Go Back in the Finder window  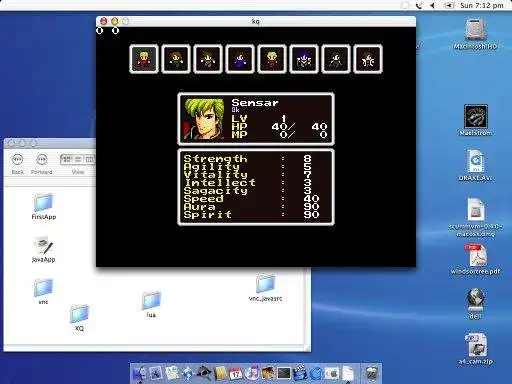coord(17,160)
